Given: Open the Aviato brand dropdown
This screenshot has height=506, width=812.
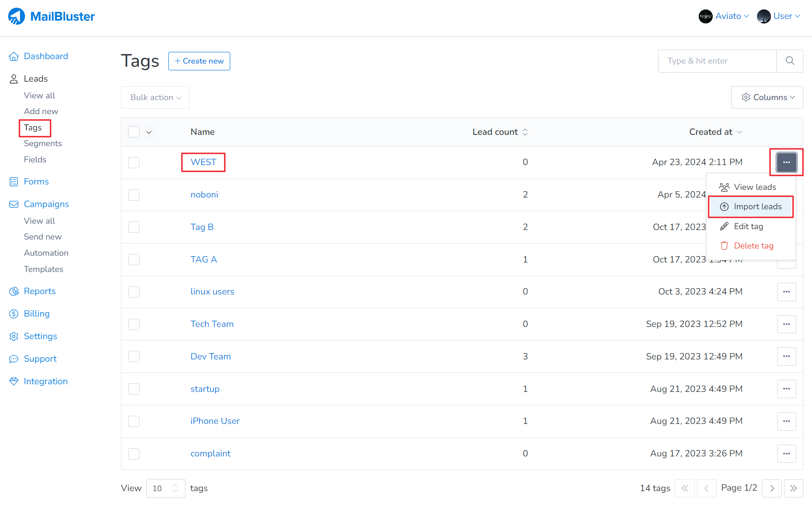Looking at the screenshot, I should click(x=724, y=16).
